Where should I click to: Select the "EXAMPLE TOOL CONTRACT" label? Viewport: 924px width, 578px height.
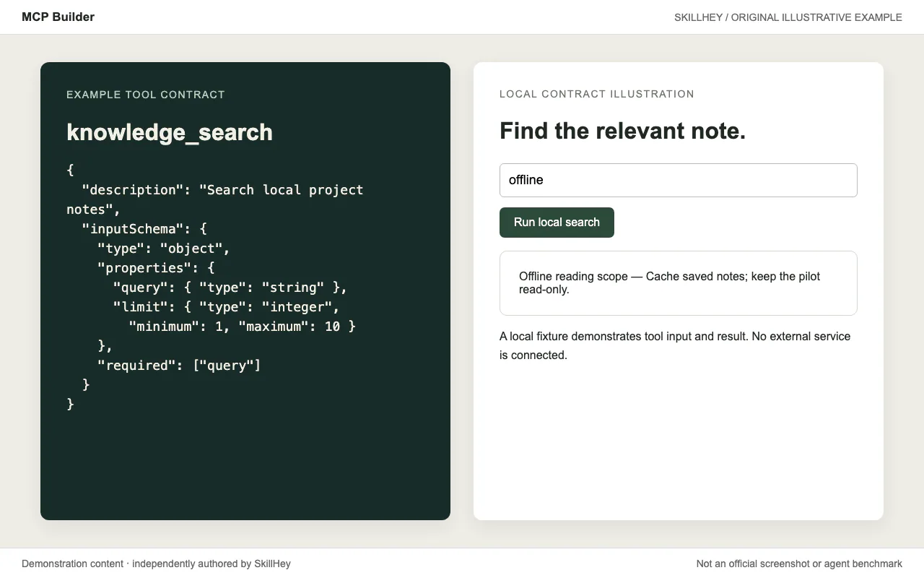tap(146, 95)
